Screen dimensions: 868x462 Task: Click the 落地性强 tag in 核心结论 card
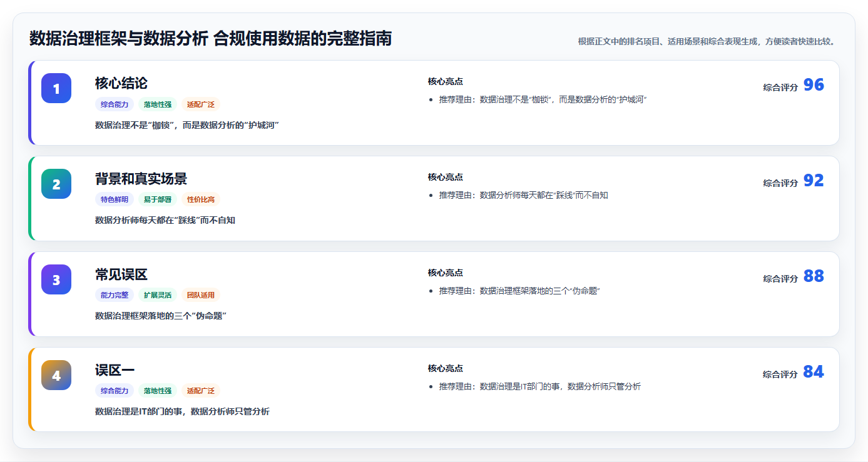(158, 104)
